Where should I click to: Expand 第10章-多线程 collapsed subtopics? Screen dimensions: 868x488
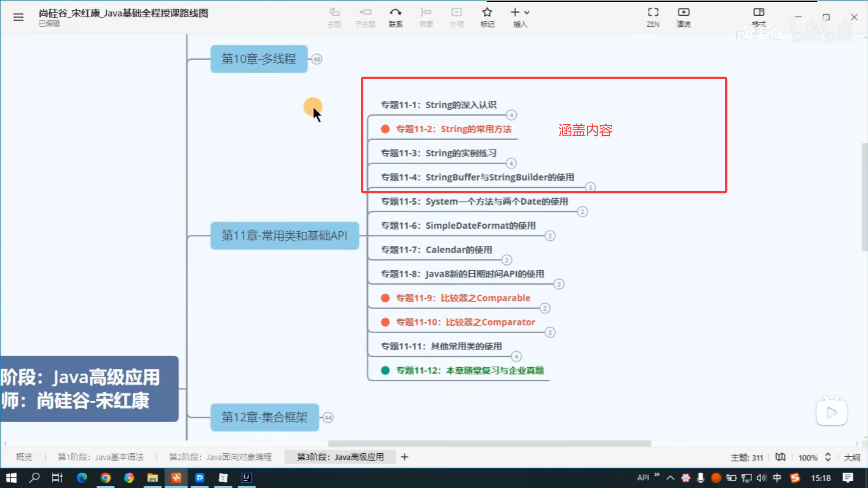pos(316,59)
